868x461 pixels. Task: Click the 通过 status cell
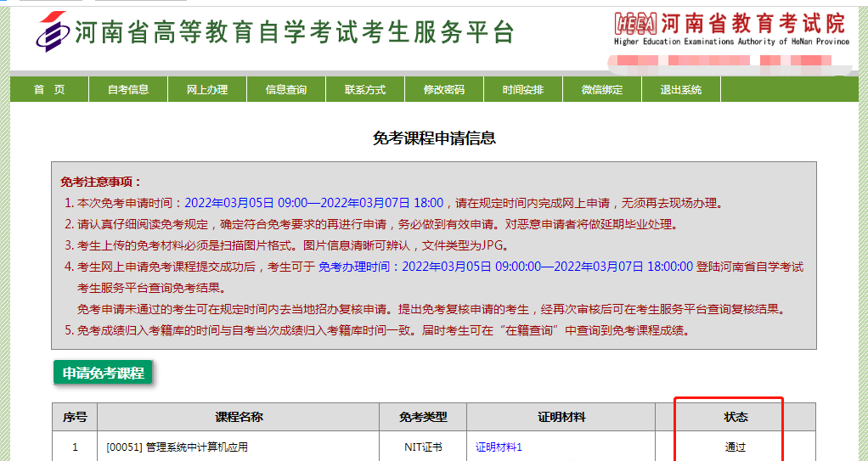pyautogui.click(x=736, y=447)
